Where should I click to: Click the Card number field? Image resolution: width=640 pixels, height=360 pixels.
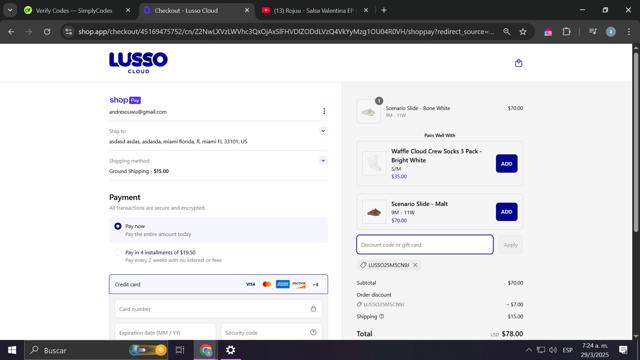coord(218,309)
